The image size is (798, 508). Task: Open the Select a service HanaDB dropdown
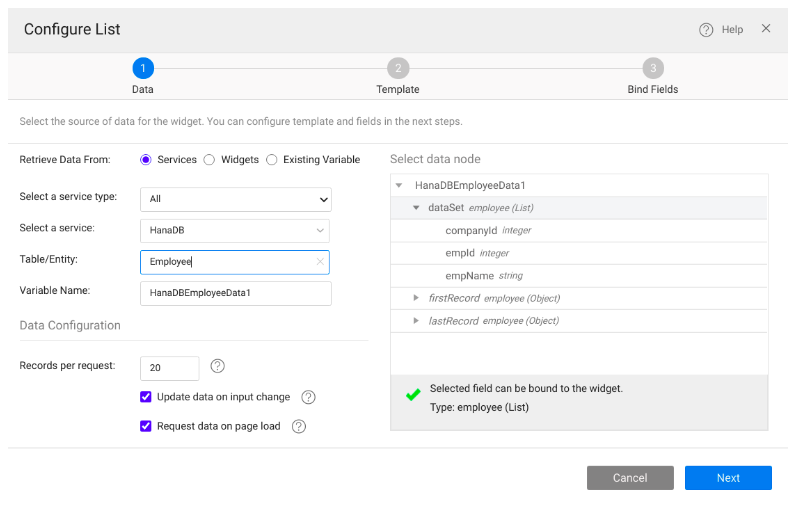pos(235,230)
